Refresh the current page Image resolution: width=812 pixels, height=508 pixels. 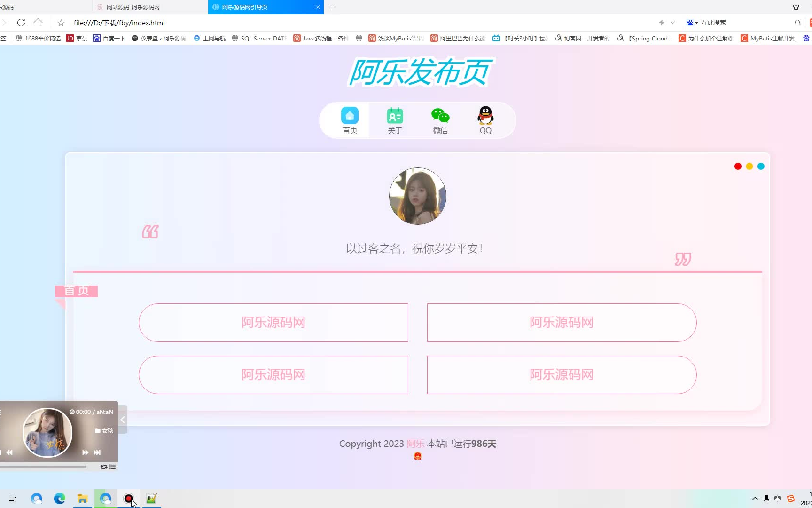tap(21, 22)
